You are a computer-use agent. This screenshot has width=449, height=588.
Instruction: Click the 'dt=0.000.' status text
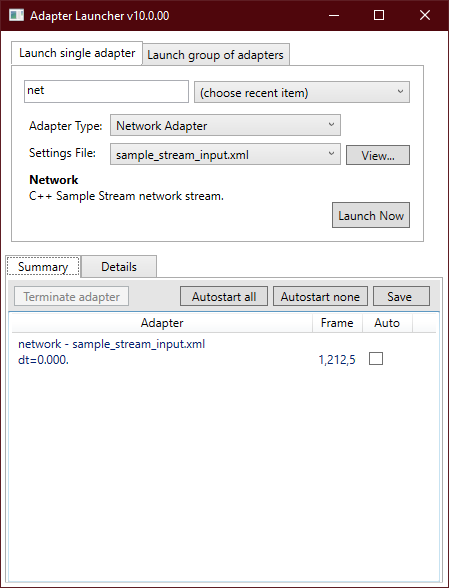point(44,360)
